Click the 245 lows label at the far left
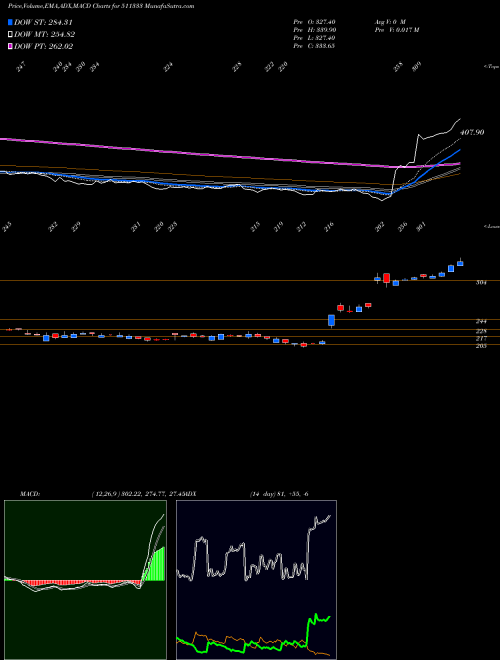500x660 pixels. coord(7,227)
